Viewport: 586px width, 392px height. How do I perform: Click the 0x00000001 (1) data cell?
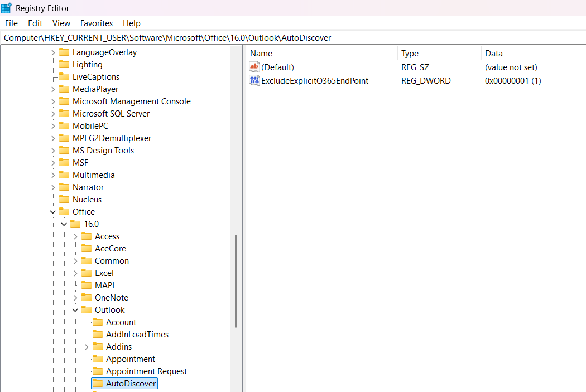pos(513,81)
